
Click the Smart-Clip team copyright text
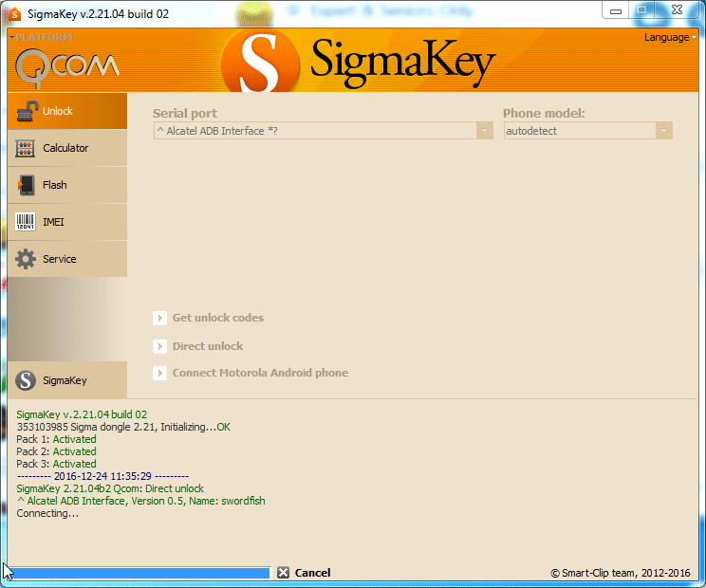(621, 573)
